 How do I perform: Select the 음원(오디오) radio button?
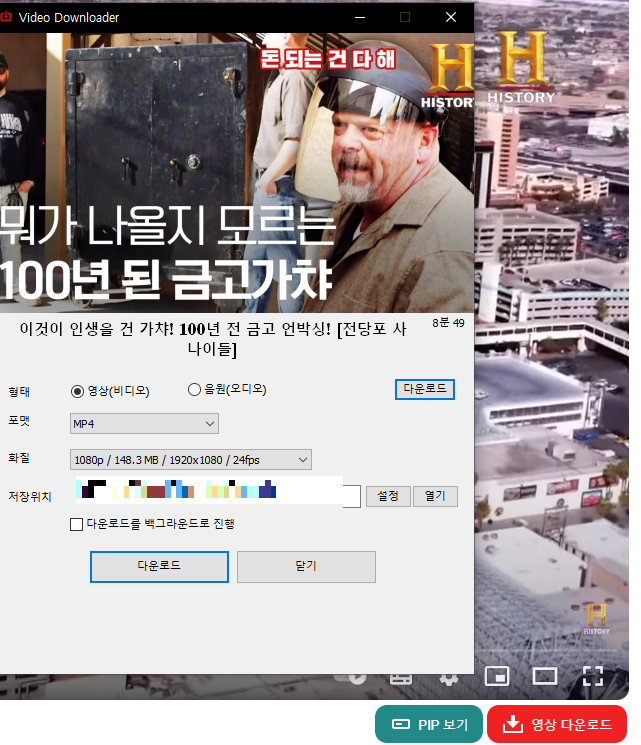coord(194,390)
